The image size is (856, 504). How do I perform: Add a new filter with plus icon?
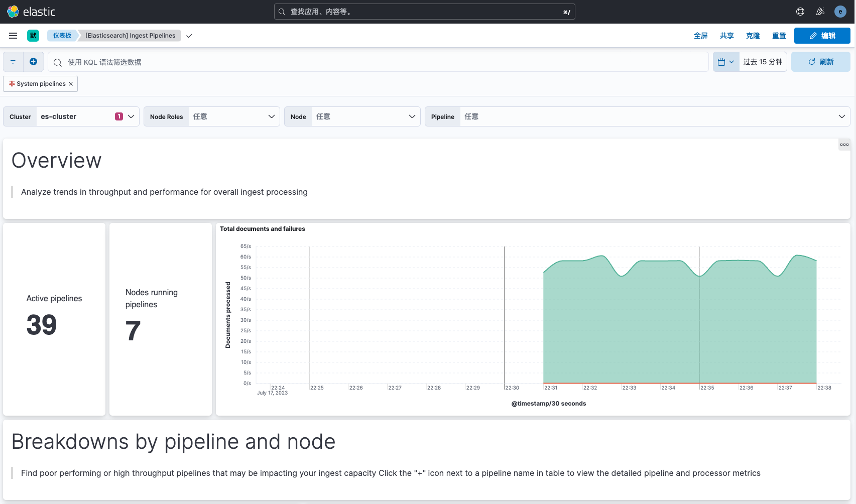[x=33, y=62]
